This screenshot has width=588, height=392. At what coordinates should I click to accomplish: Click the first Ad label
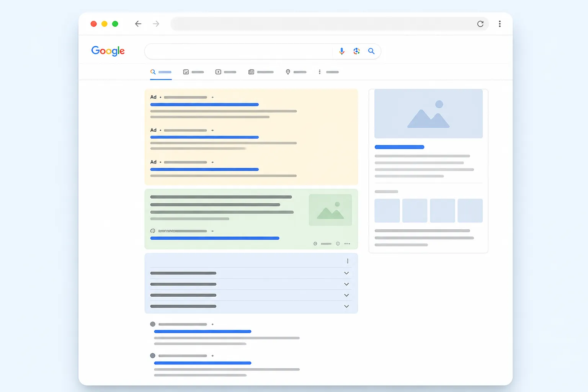[x=153, y=97]
